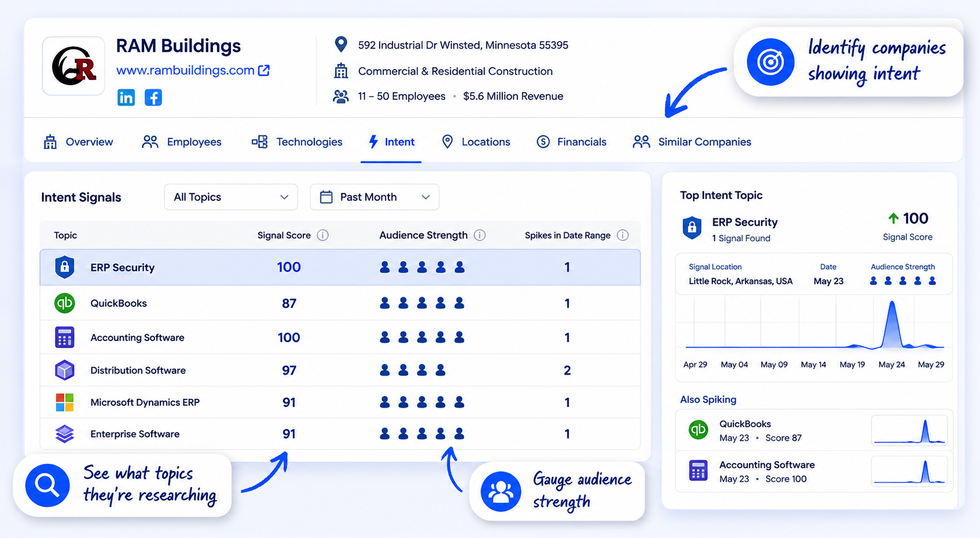Select the Microsoft Dynamics ERP topic row
Screen dimensions: 980x538
pyautogui.click(x=340, y=402)
